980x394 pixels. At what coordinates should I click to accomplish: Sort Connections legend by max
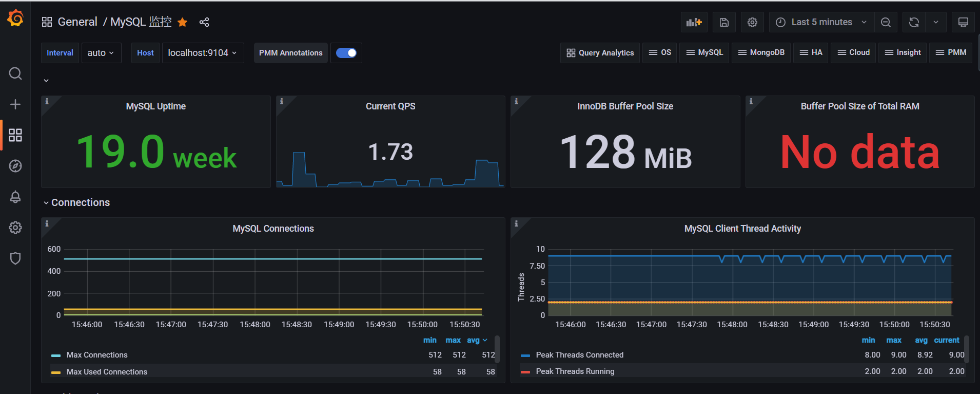tap(453, 340)
